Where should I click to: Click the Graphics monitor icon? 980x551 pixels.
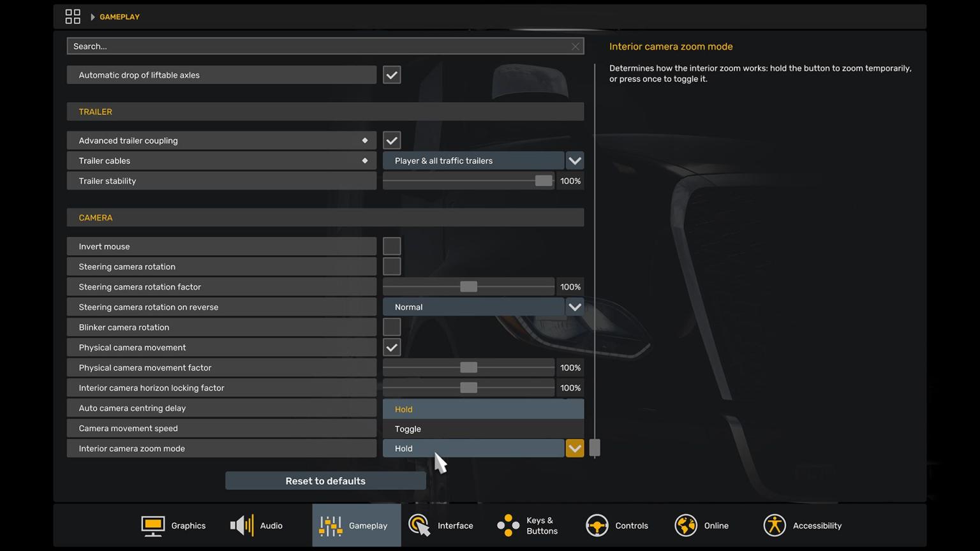tap(152, 525)
